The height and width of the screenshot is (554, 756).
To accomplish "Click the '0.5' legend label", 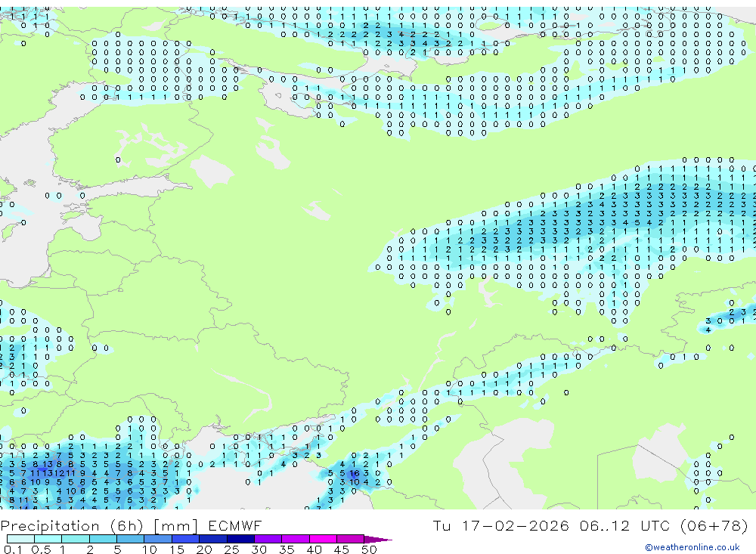I will [x=41, y=549].
